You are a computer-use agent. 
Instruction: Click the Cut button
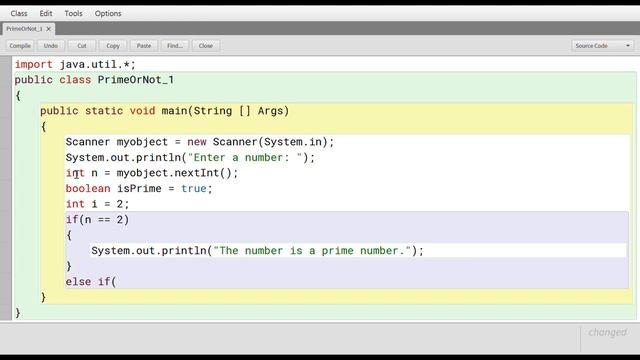coord(82,46)
